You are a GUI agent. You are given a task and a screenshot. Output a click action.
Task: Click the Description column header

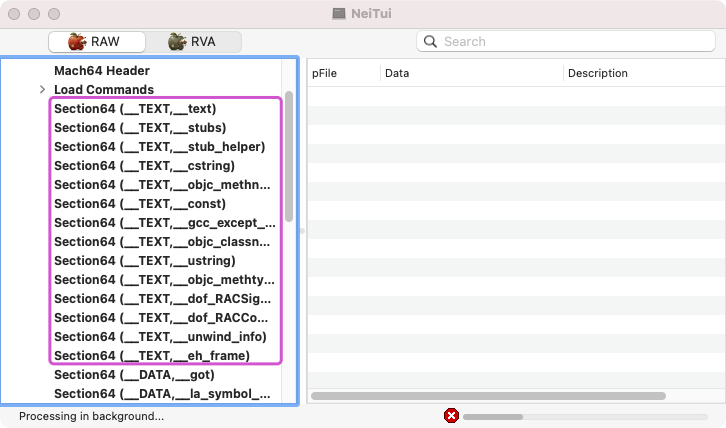644,73
